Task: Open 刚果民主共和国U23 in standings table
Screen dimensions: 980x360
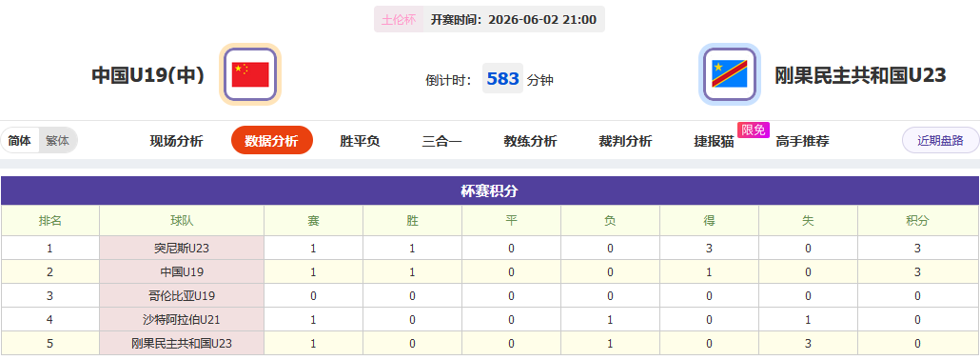Action: coord(182,344)
